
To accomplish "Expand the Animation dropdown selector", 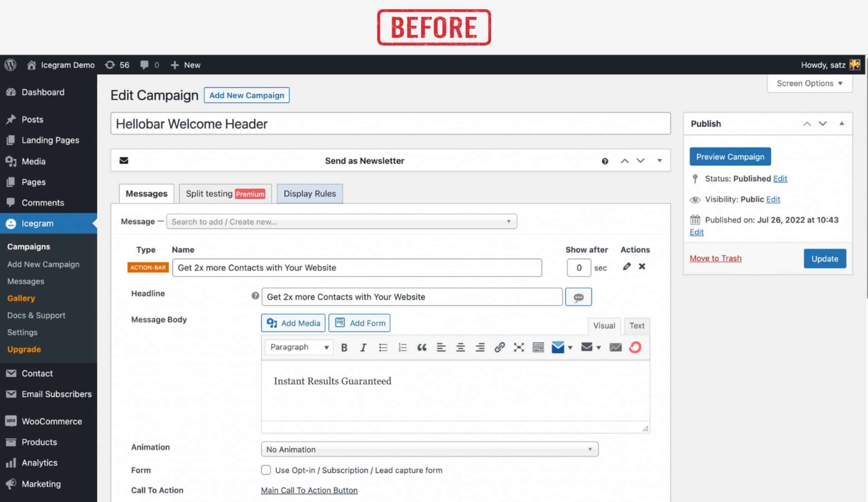I will pos(590,449).
